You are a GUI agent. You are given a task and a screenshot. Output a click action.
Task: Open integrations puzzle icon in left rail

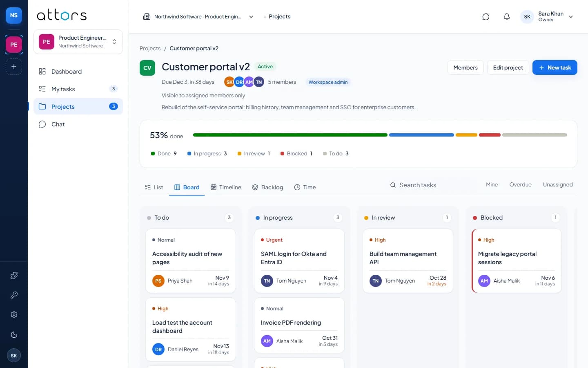14,276
